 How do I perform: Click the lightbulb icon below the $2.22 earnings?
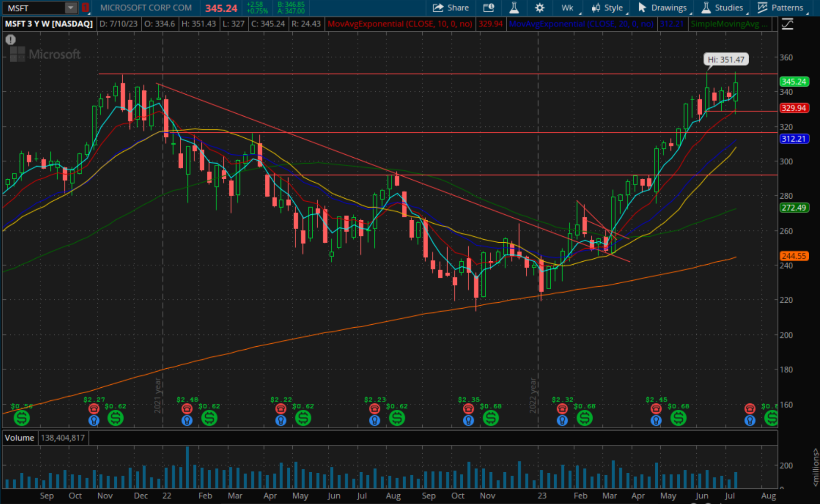pyautogui.click(x=281, y=420)
